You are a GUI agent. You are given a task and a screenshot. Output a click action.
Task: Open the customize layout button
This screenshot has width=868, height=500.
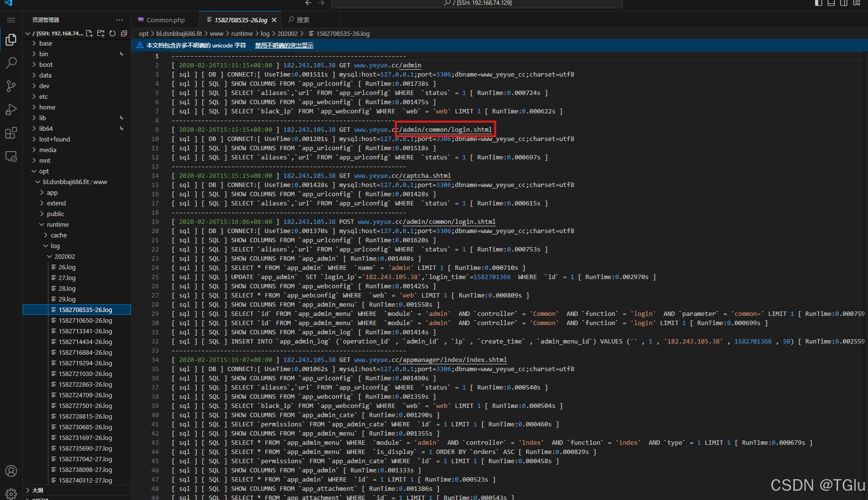click(856, 3)
